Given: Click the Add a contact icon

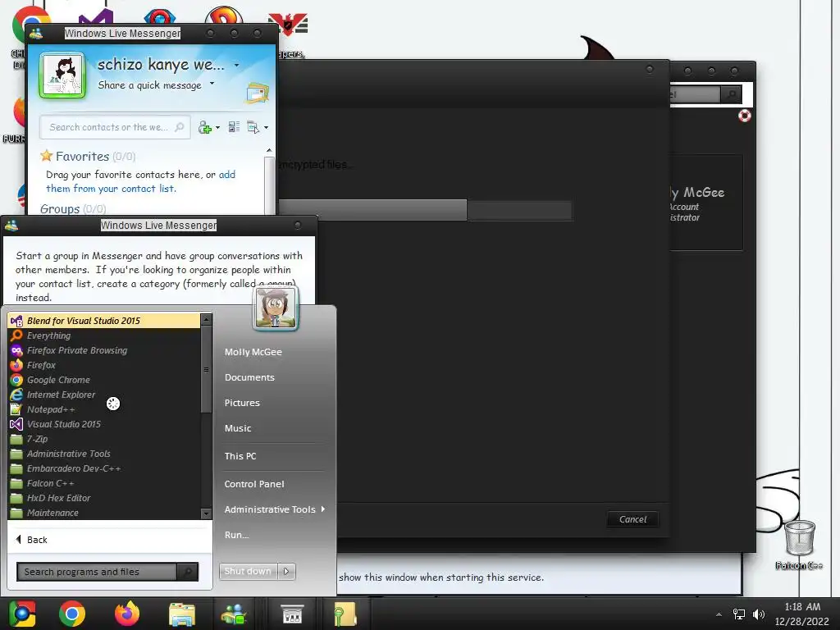Looking at the screenshot, I should coord(205,127).
